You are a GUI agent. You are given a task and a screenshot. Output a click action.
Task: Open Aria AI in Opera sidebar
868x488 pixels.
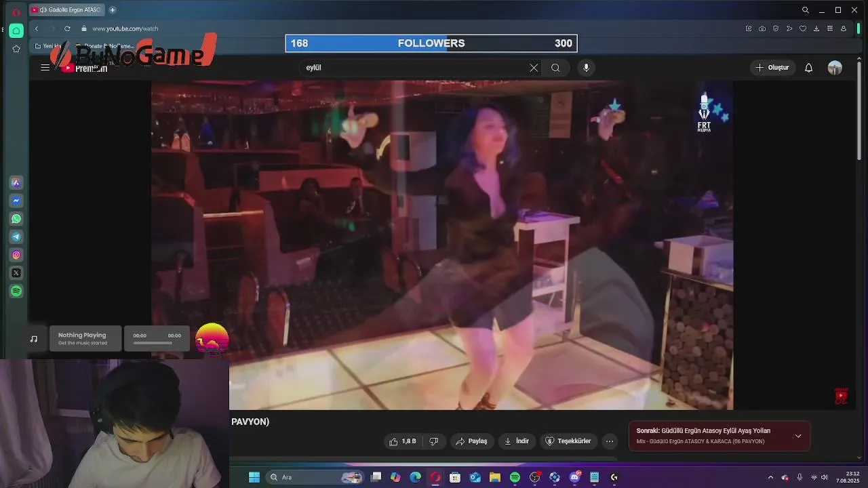(16, 183)
